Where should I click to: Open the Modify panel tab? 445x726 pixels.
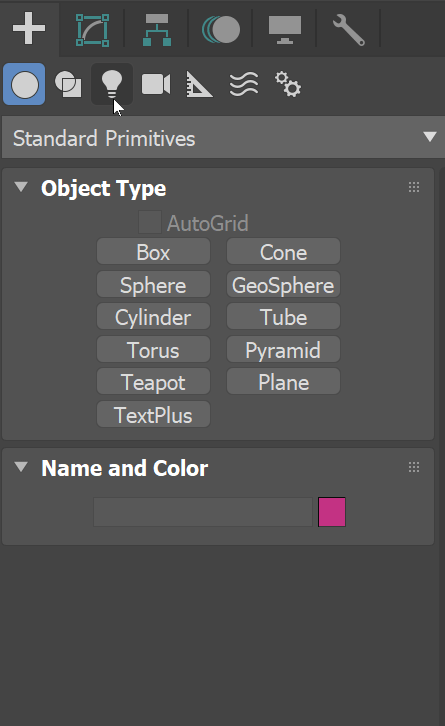coord(93,30)
